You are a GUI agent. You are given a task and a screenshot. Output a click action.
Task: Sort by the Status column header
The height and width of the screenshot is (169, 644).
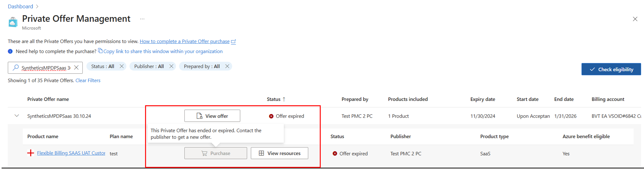[x=274, y=99]
